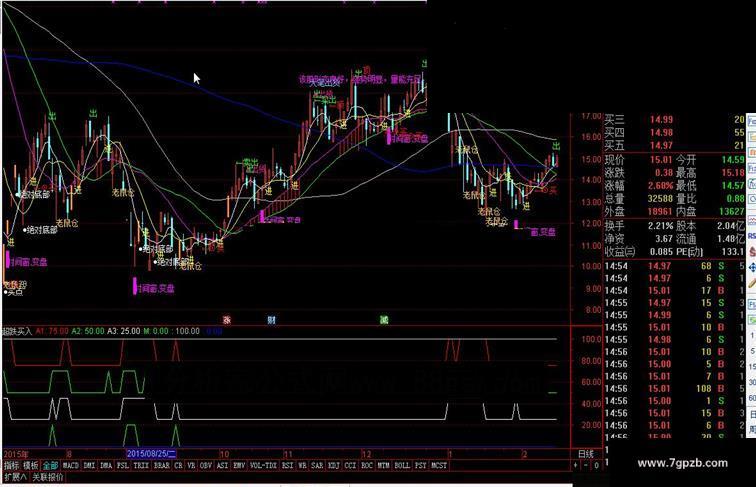Click the 14:54 trade row with volume 68
Viewport: 756px width, 487px height.
click(x=675, y=266)
